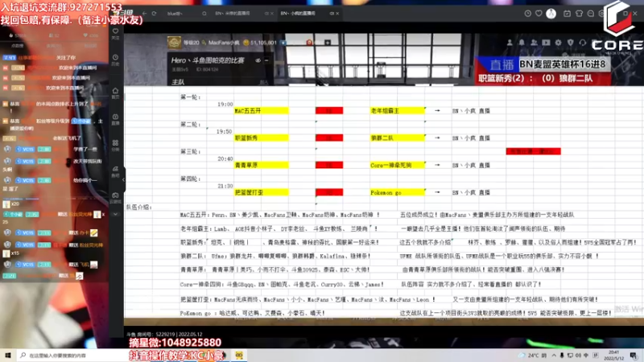Open the user avatar profile menu

point(551,14)
